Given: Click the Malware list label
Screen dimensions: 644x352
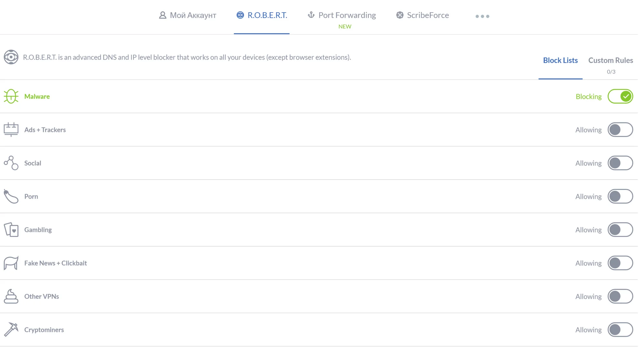Looking at the screenshot, I should pos(37,96).
